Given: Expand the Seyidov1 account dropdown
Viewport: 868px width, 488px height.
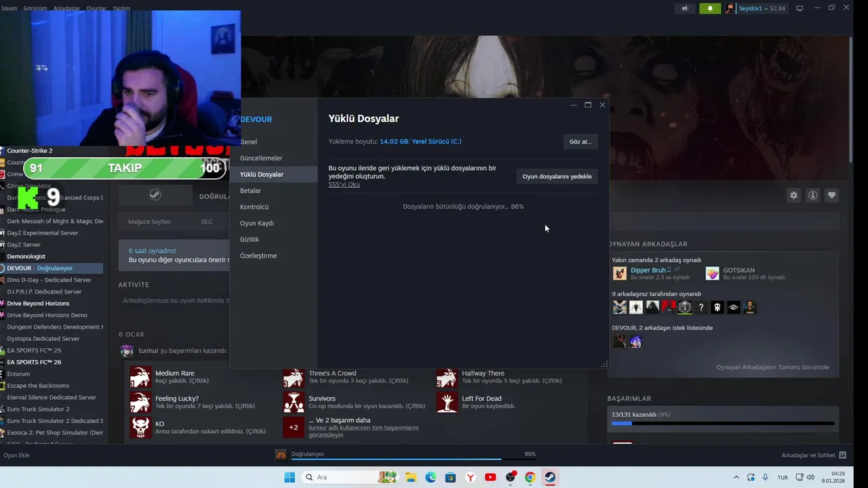Looking at the screenshot, I should [x=755, y=8].
